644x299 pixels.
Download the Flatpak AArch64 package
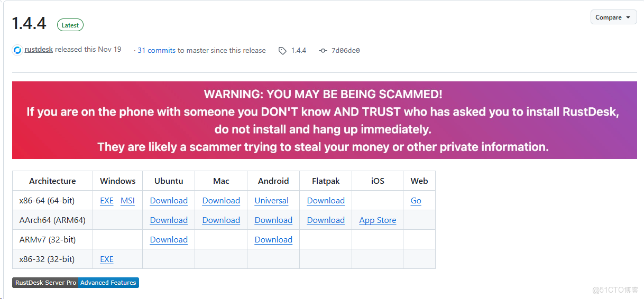326,220
